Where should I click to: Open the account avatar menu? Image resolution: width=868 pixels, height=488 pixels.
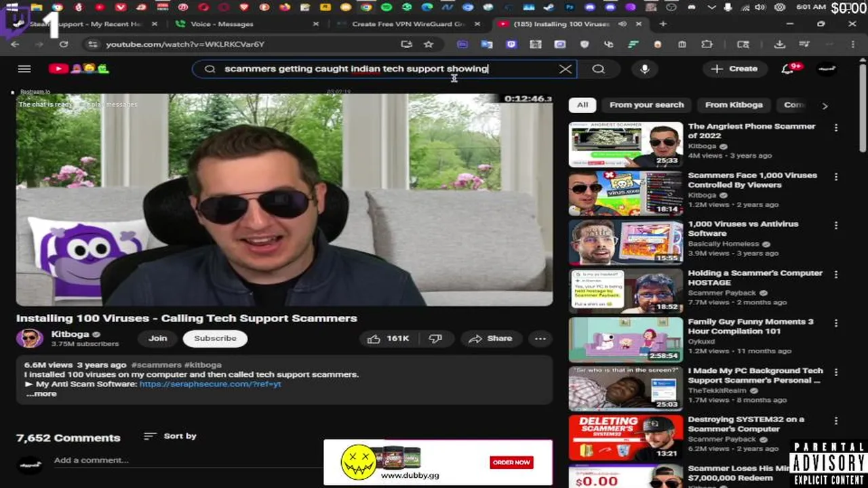827,68
